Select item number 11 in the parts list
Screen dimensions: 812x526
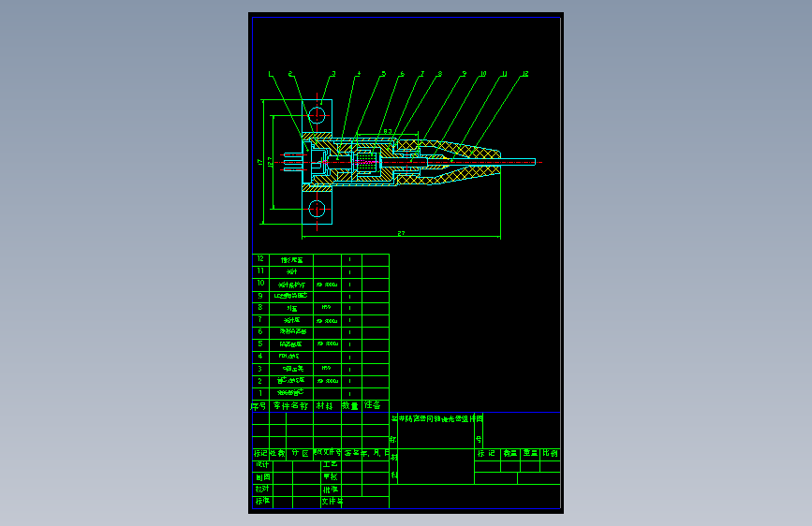point(260,270)
